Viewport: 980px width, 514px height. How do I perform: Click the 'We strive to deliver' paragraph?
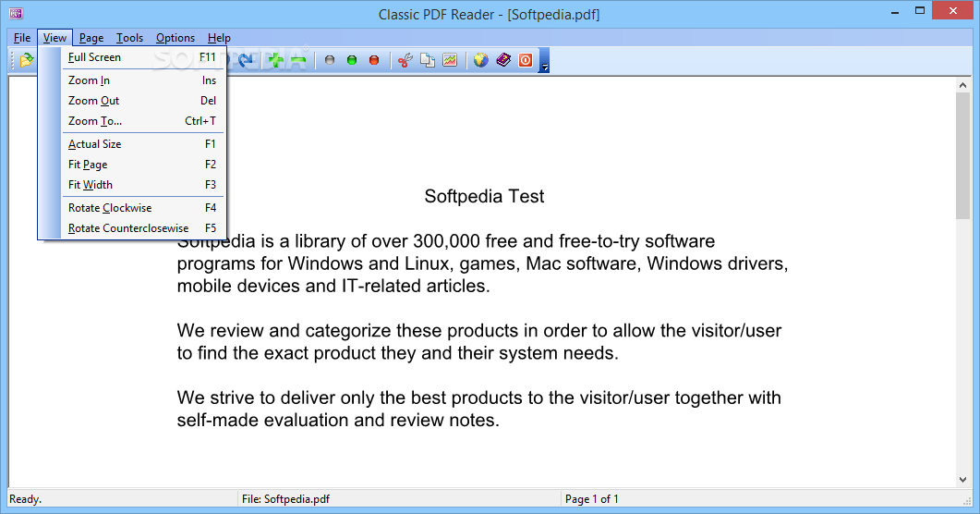coord(478,409)
